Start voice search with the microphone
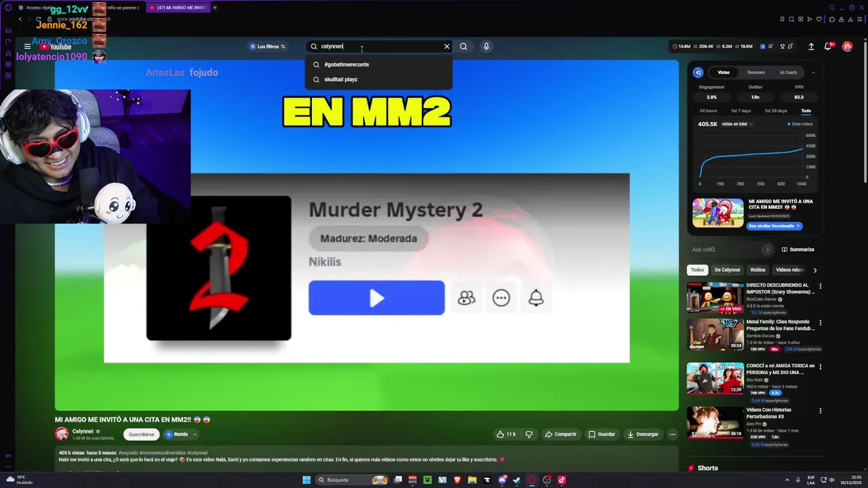Screen dimensions: 868x488 [486, 47]
